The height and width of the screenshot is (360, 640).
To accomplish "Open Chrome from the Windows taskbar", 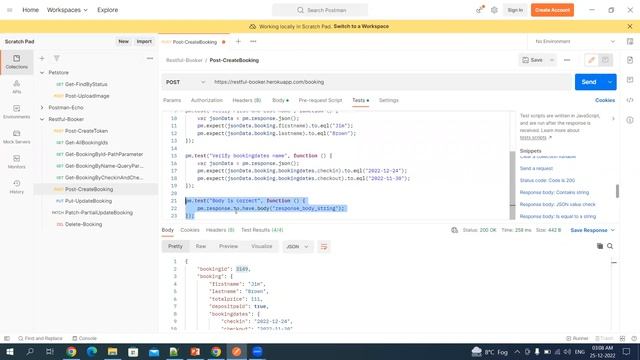I will (x=71, y=351).
